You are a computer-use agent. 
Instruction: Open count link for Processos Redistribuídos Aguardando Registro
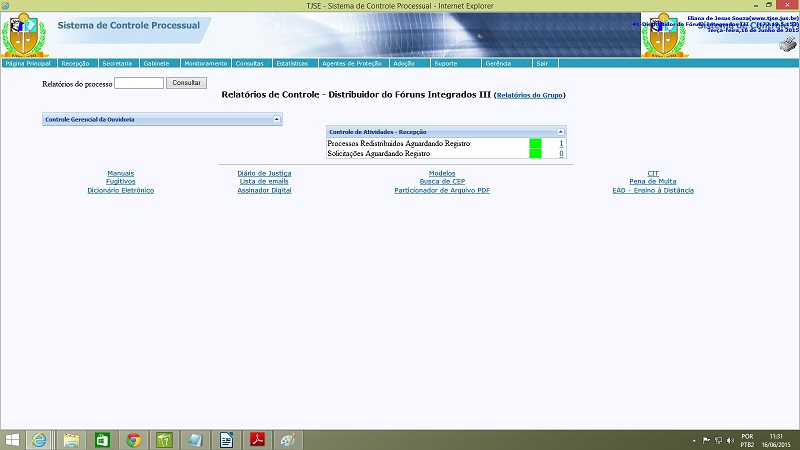(x=561, y=144)
